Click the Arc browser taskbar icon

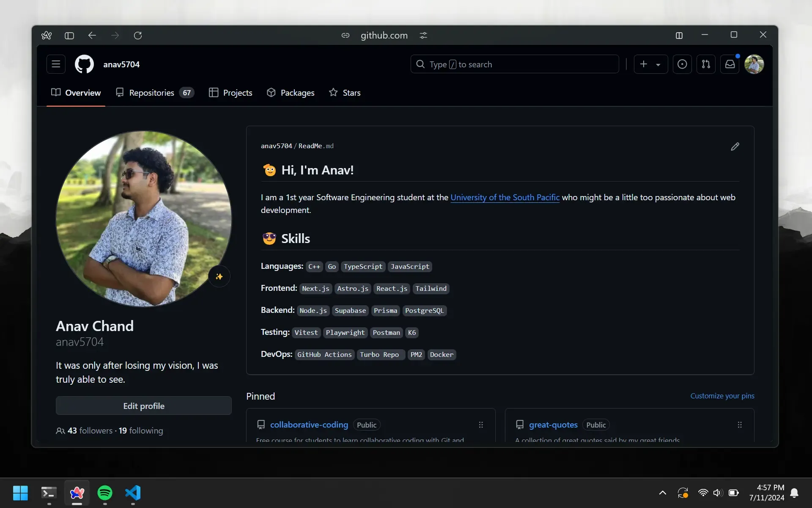tap(77, 493)
